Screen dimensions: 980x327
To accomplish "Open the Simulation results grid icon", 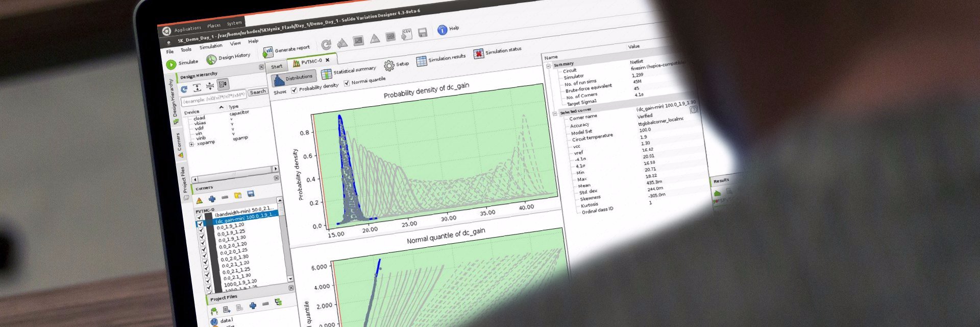I will [x=421, y=61].
